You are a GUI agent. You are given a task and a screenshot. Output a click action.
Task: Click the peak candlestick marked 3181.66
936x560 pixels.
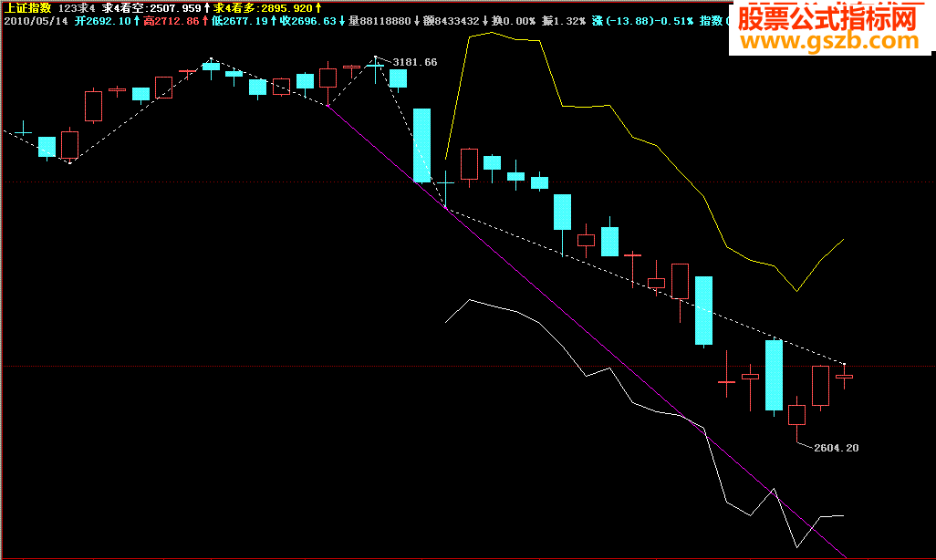(x=375, y=66)
